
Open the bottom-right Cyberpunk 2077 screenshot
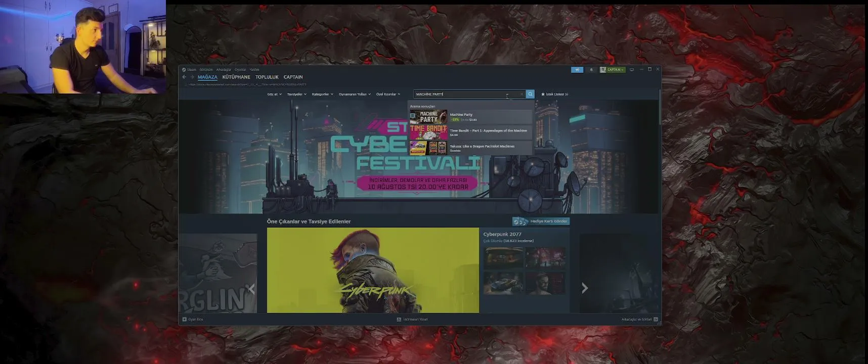point(545,283)
